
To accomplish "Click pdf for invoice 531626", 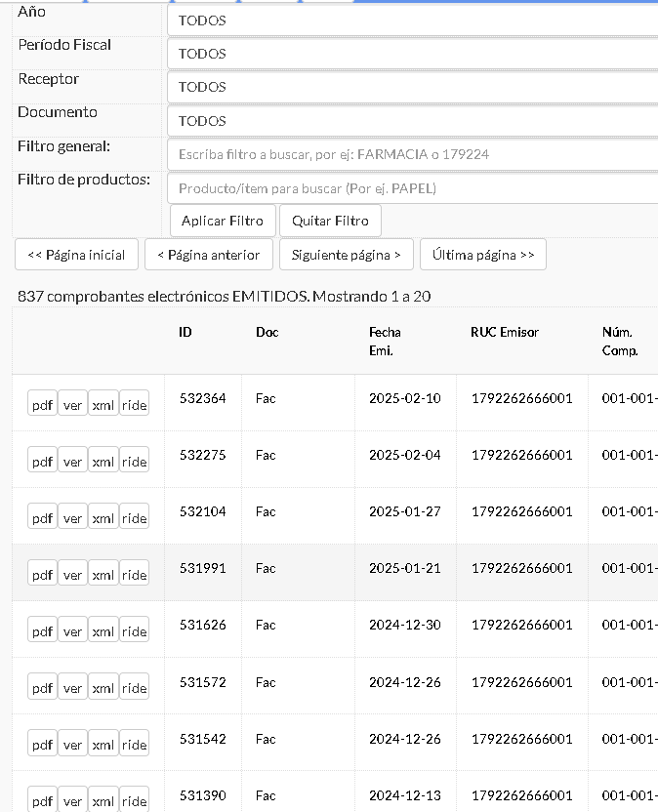I will click(x=42, y=631).
